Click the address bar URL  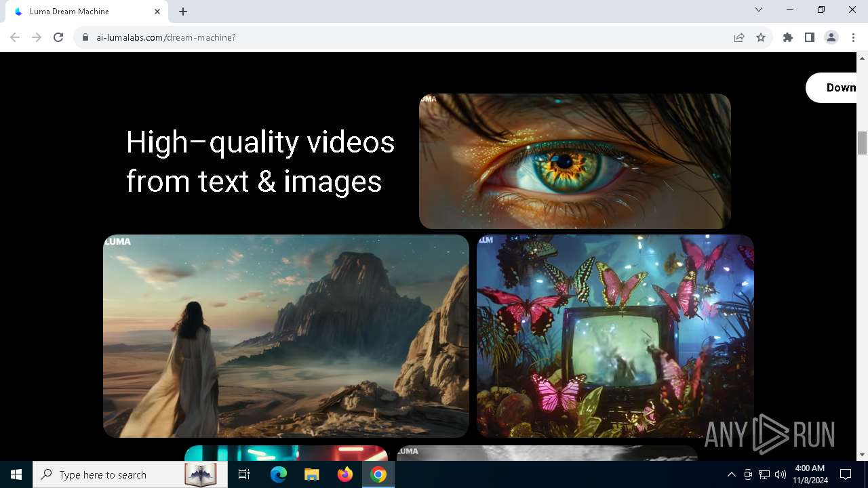click(x=166, y=37)
